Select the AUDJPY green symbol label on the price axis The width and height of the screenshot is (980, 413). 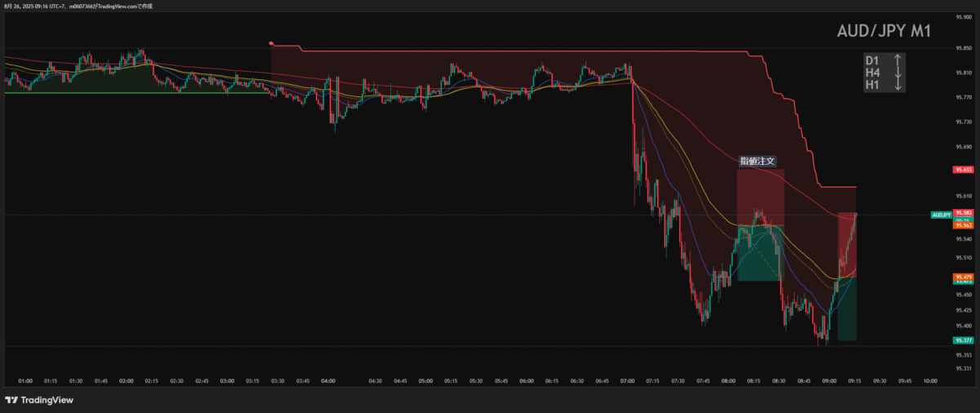pyautogui.click(x=942, y=215)
